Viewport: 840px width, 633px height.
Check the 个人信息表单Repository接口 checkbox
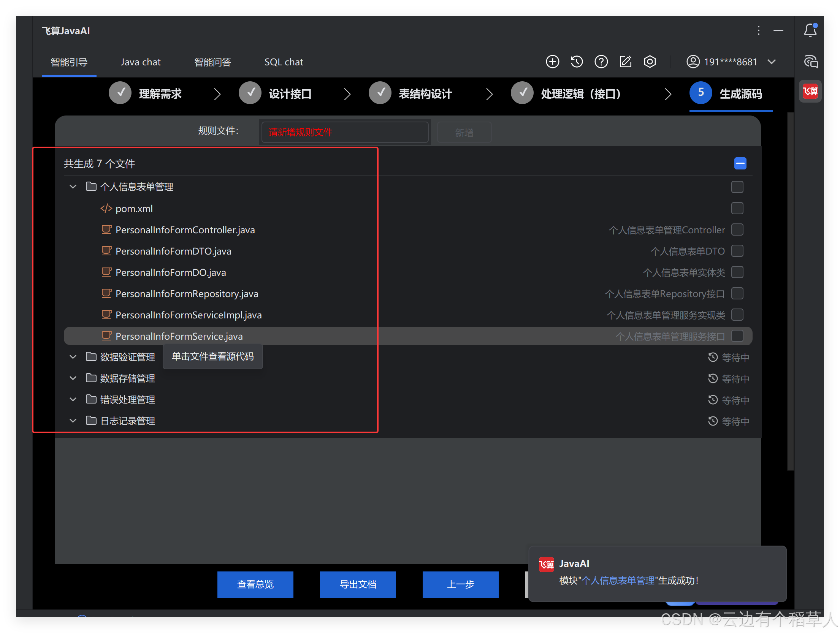pos(737,293)
